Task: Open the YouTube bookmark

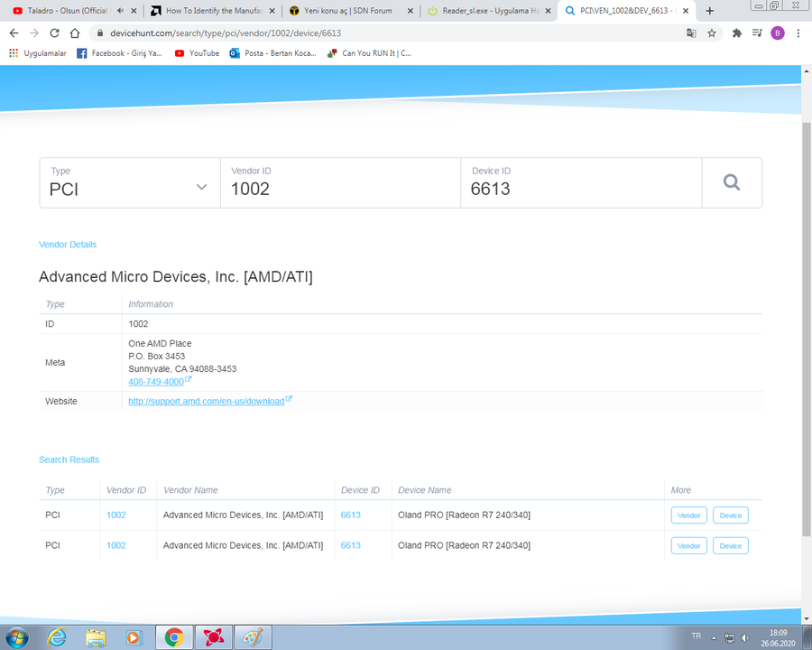Action: click(x=198, y=53)
